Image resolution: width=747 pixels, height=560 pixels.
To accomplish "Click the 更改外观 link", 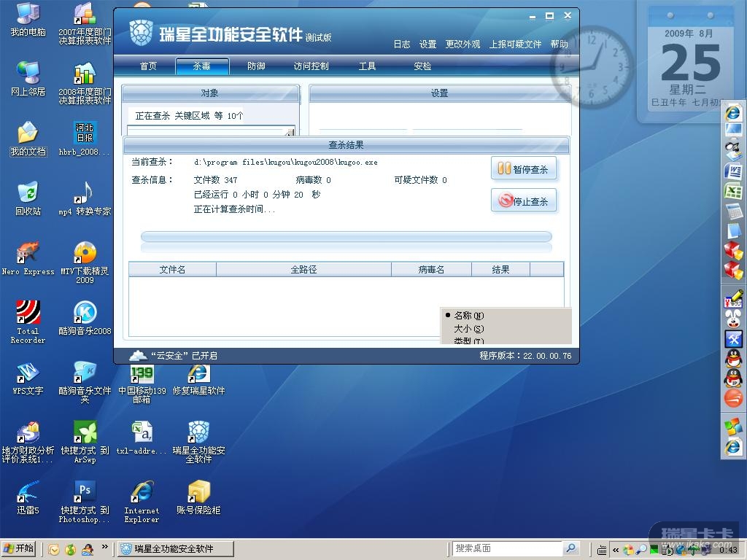I will 462,44.
